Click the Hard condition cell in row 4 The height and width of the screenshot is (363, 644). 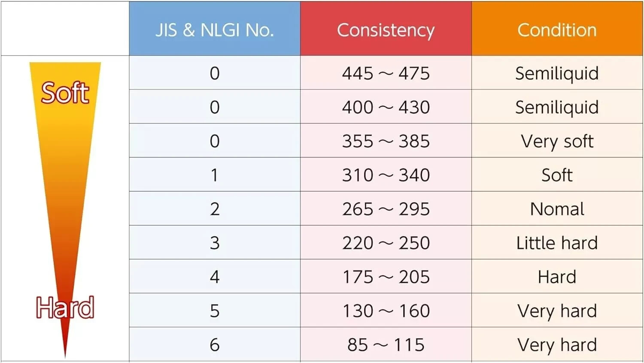pyautogui.click(x=557, y=277)
